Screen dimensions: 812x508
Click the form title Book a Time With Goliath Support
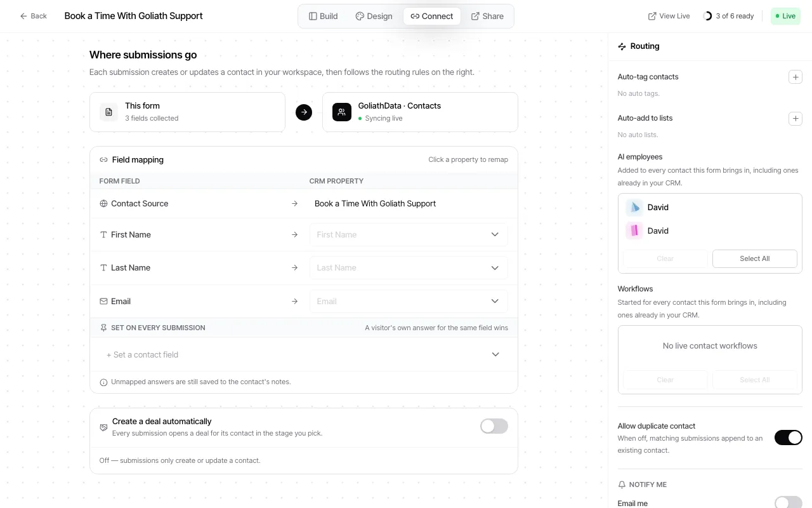point(134,16)
